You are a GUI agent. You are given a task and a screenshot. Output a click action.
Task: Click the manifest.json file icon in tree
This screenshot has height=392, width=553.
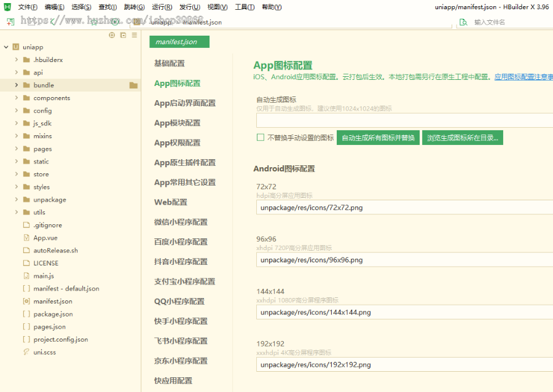click(x=26, y=301)
